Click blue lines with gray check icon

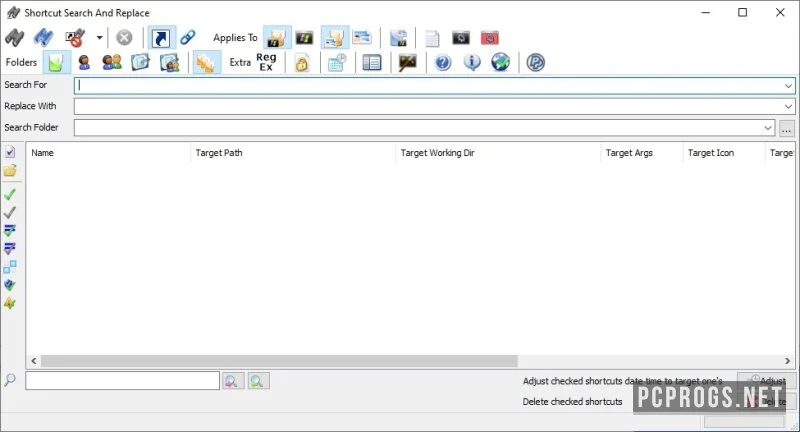(x=10, y=248)
